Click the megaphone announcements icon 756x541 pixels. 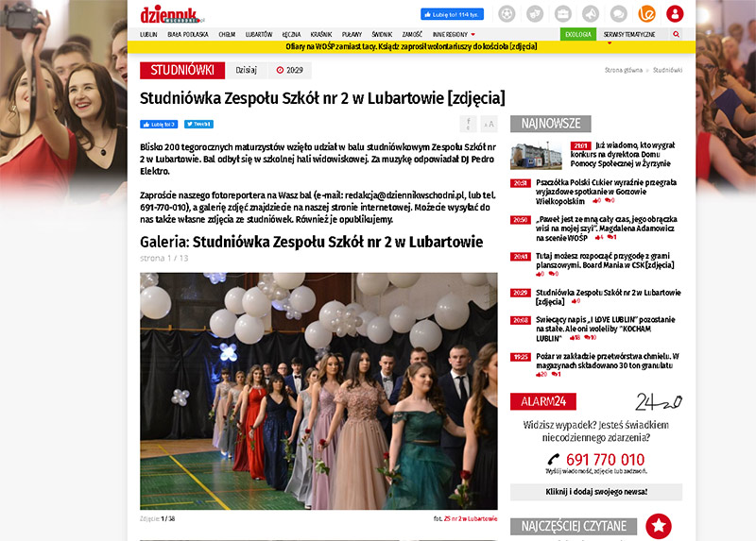pos(591,14)
